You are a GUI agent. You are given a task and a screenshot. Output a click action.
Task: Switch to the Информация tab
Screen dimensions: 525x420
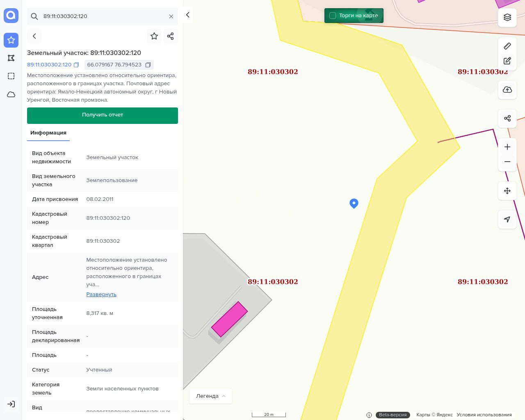[48, 133]
